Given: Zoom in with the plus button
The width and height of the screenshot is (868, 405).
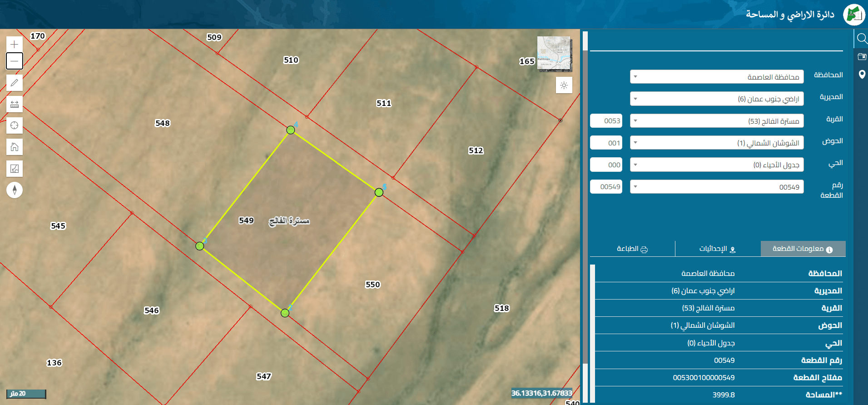Looking at the screenshot, I should 15,44.
